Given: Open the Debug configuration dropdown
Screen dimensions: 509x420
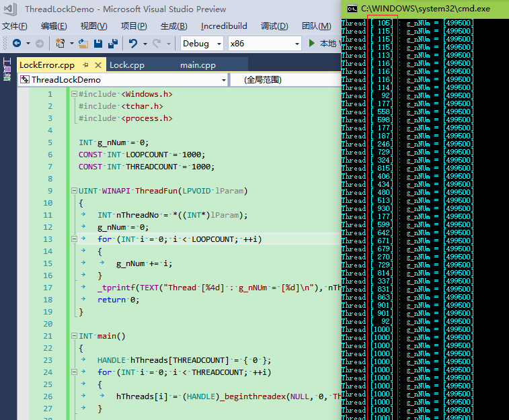Looking at the screenshot, I should pyautogui.click(x=202, y=43).
